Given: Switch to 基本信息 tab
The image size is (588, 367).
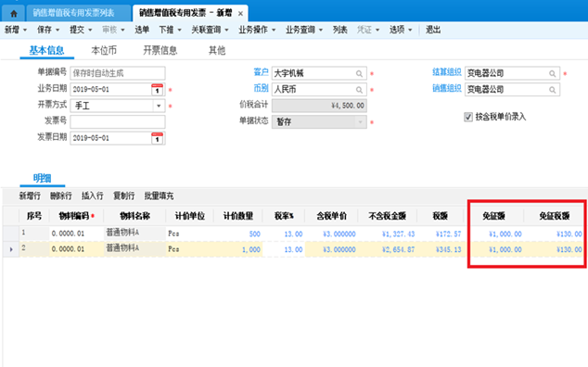Looking at the screenshot, I should [47, 50].
